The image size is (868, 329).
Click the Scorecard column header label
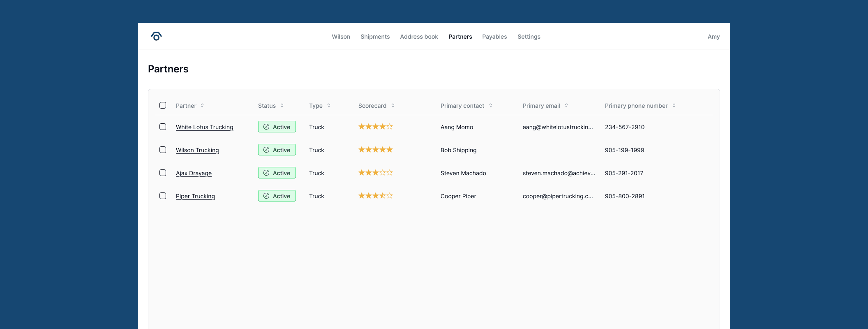click(x=372, y=106)
